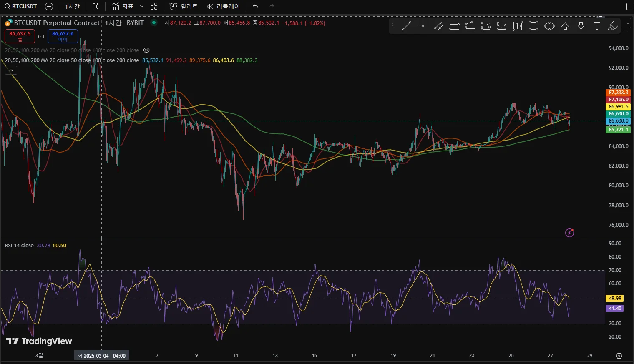Select the arrow down marker tool
Viewport: 634px width, 364px height.
(581, 26)
